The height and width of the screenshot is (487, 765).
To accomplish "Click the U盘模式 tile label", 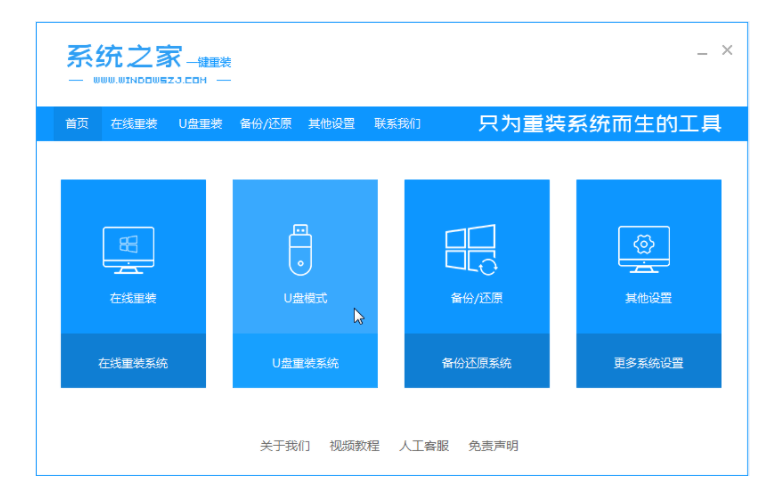I will [305, 298].
